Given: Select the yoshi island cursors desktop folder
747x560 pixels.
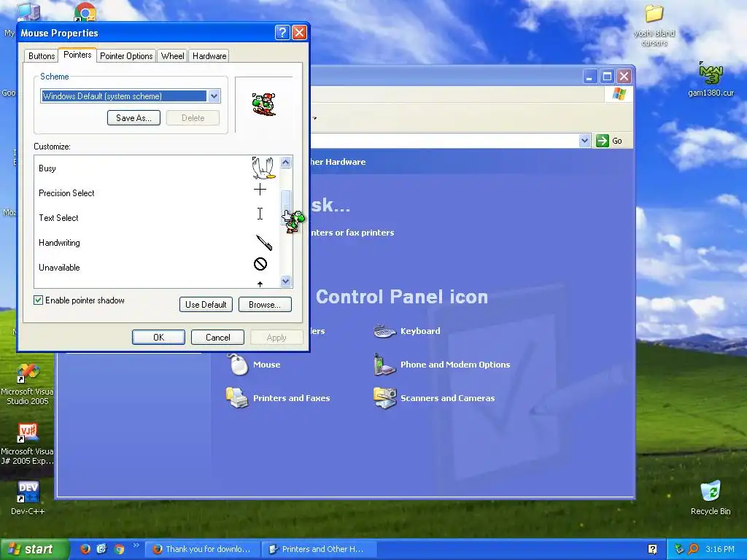Looking at the screenshot, I should [654, 25].
